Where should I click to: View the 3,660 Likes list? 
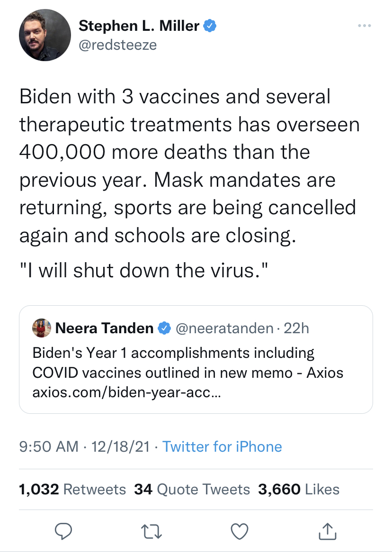pyautogui.click(x=299, y=489)
